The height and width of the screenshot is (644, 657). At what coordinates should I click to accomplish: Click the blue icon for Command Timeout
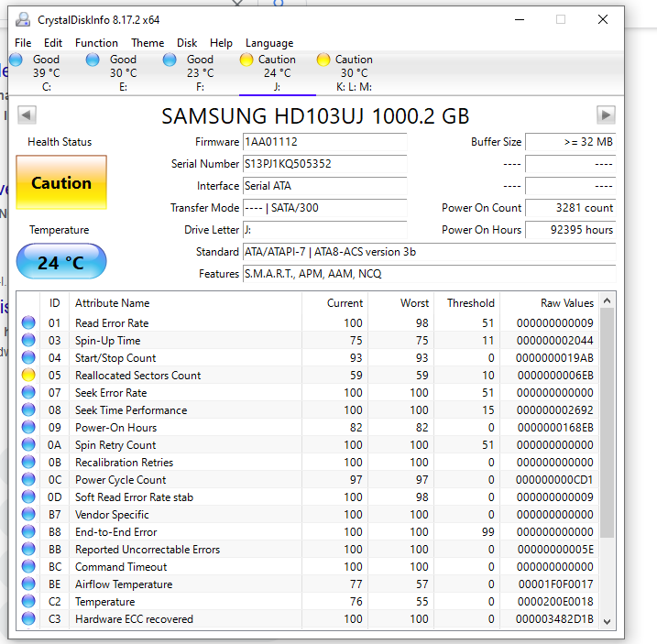[28, 566]
